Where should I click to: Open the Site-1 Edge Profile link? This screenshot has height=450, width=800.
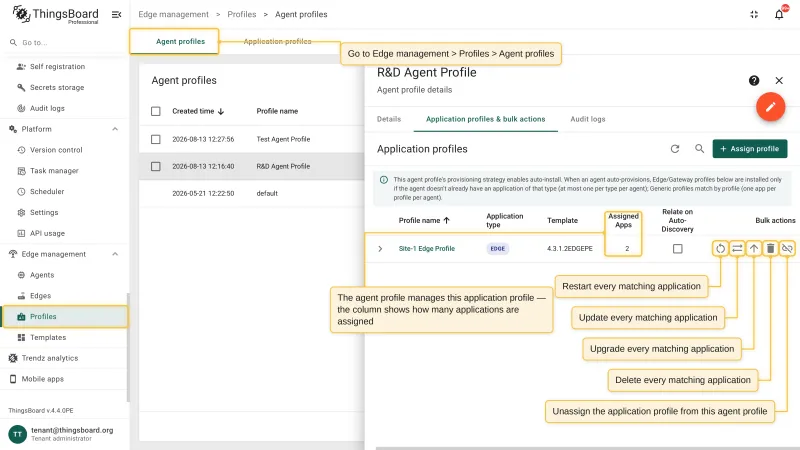[x=427, y=248]
